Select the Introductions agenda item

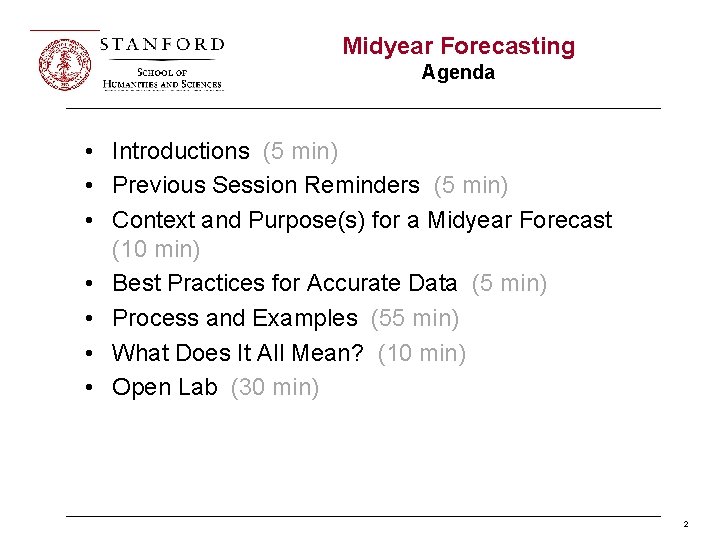(x=181, y=151)
